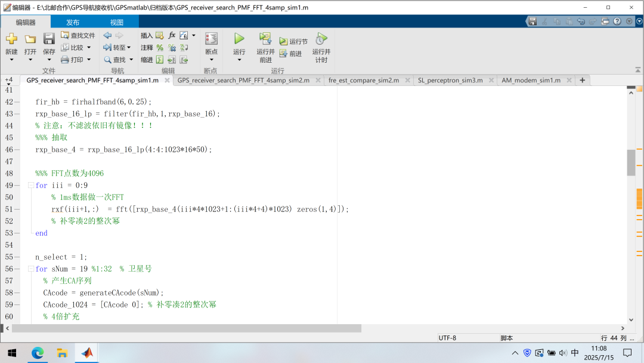644x363 pixels.
Task: Open File Explorer from the taskbar
Action: click(x=62, y=353)
